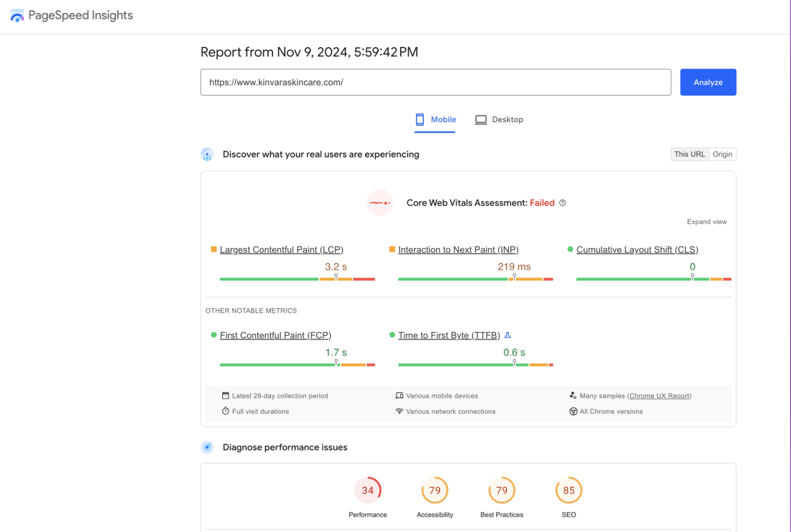Expand view of Core Web Vitals
791x532 pixels.
(x=706, y=222)
